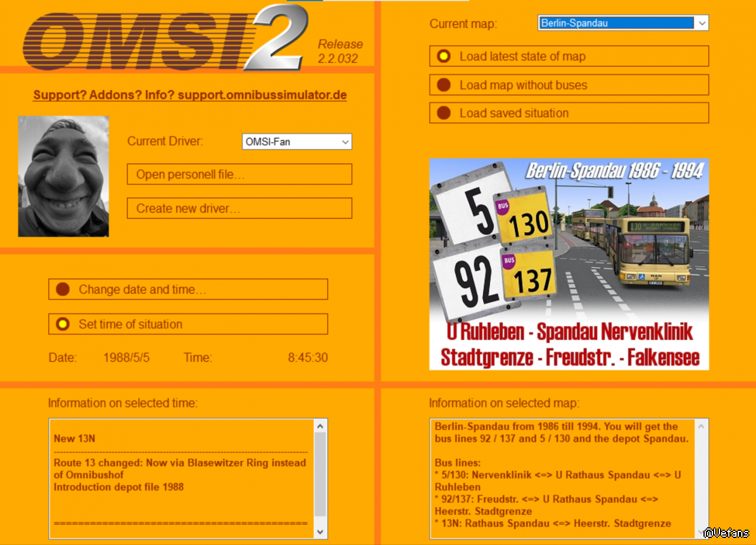The height and width of the screenshot is (545, 756).
Task: Click the down arrow of the time information scrollbar
Action: click(320, 532)
